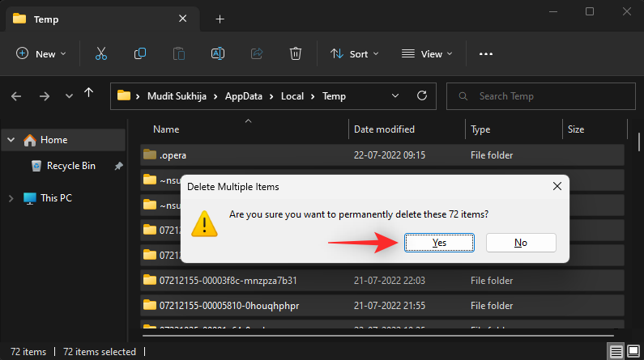Collapse the Home tree node
This screenshot has height=360, width=644.
coord(11,140)
